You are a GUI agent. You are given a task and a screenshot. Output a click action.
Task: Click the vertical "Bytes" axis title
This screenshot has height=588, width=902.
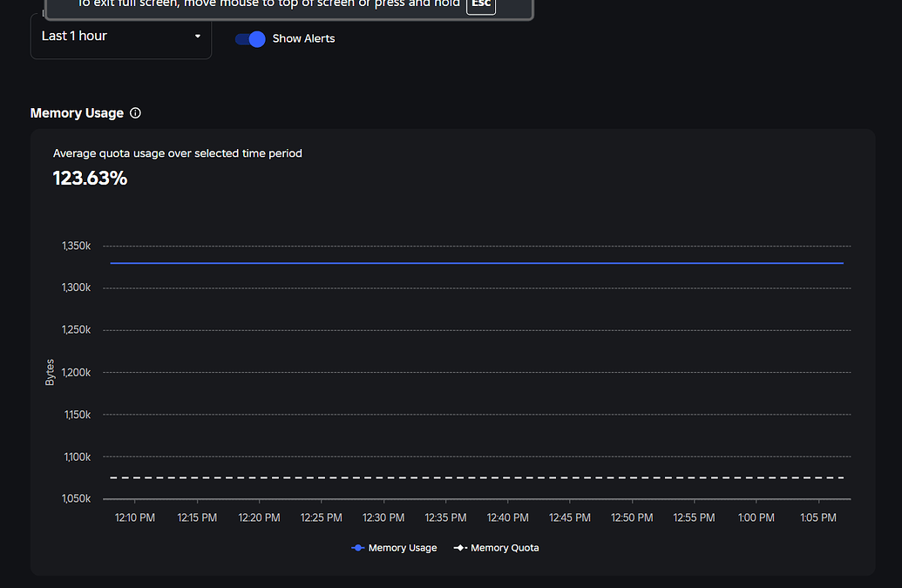pos(50,372)
